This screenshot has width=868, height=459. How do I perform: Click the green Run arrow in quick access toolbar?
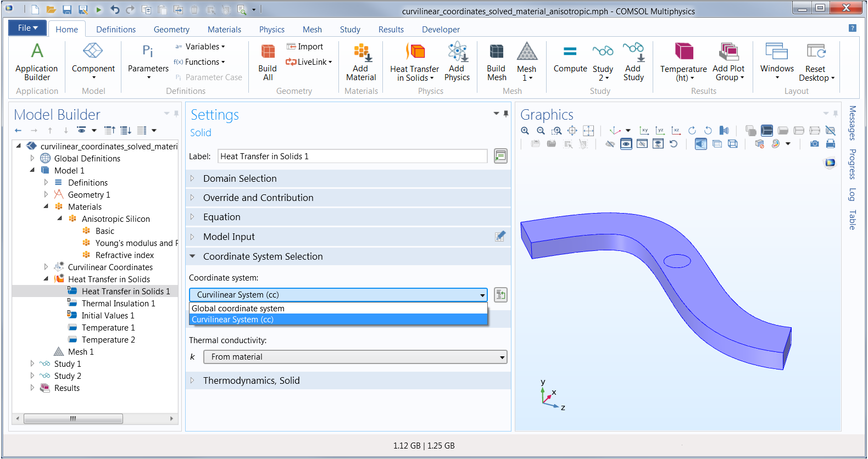(99, 9)
